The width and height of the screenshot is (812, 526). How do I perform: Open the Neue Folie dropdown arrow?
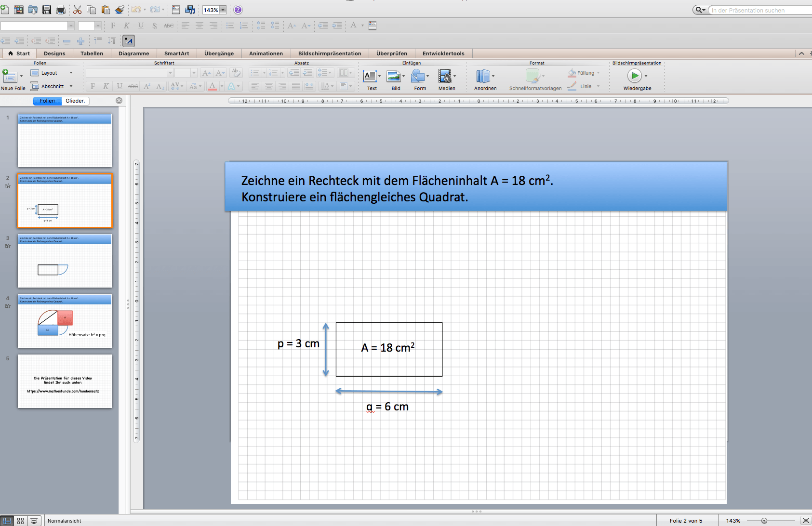click(x=21, y=76)
